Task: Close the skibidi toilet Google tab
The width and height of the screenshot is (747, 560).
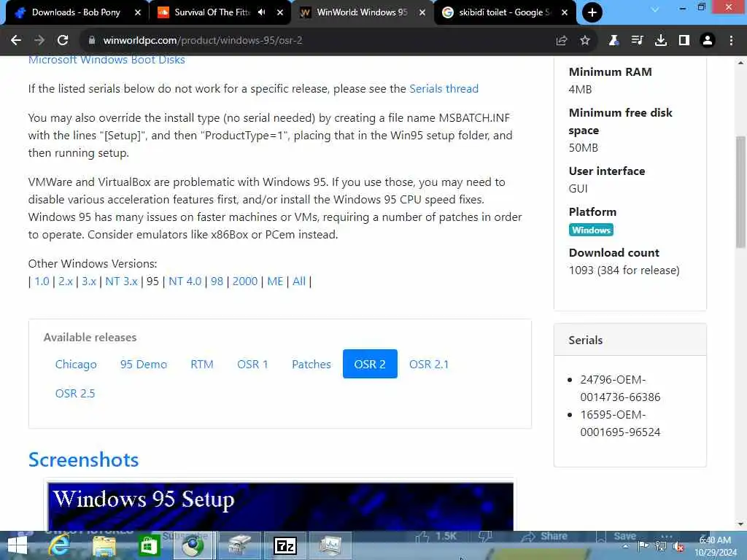Action: 565,12
